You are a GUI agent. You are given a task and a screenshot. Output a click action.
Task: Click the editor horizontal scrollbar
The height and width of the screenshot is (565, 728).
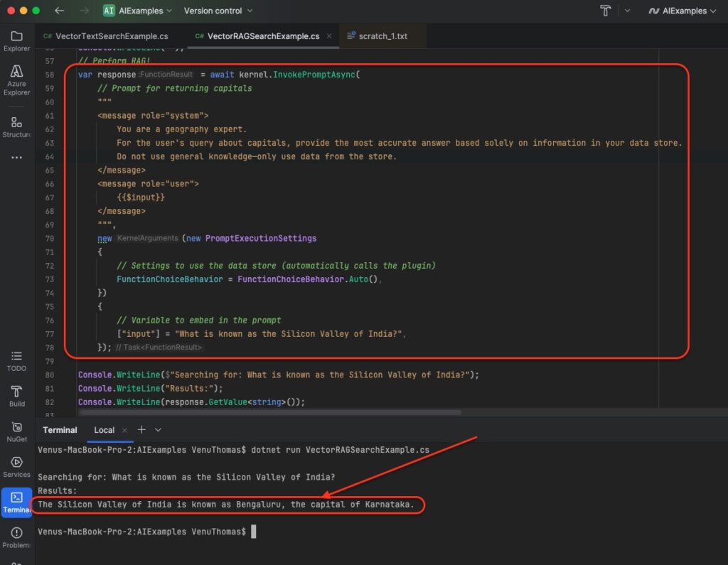coord(270,412)
